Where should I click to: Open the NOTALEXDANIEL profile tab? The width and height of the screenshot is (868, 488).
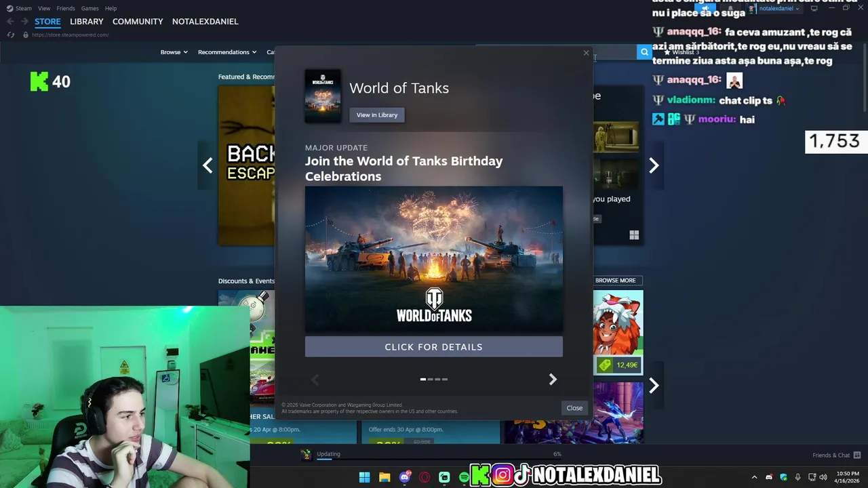205,22
